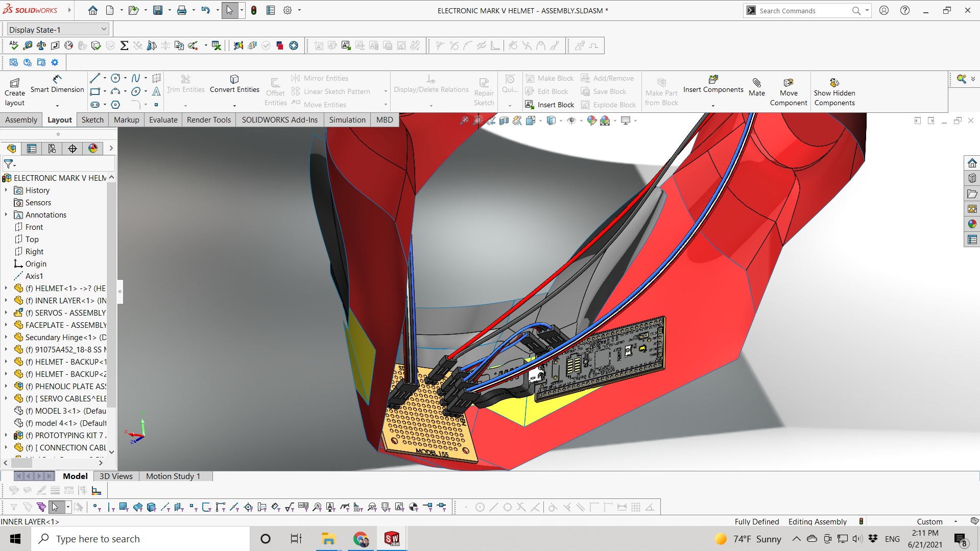Expand the Annotations tree node
The width and height of the screenshot is (980, 551).
tap(6, 215)
